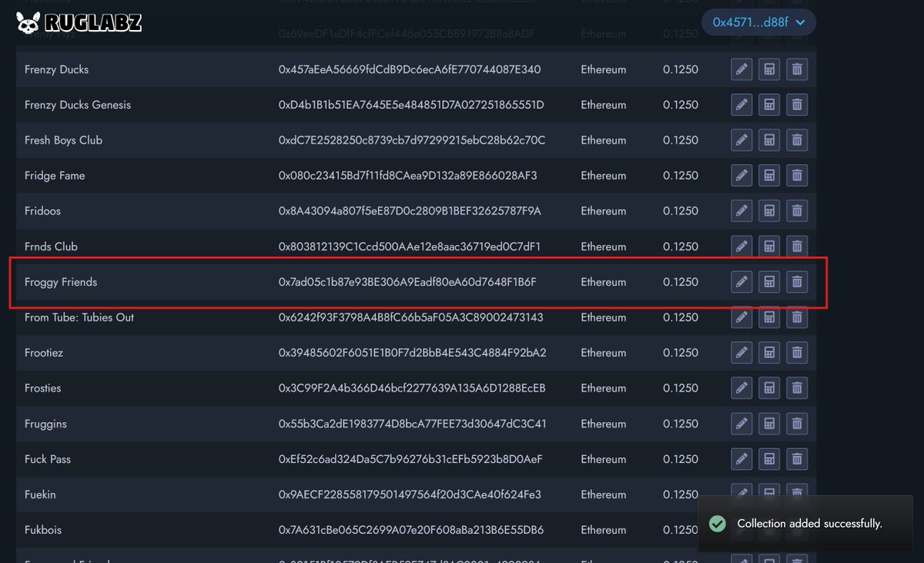Delete the Fuck Pass collection
The width and height of the screenshot is (924, 563).
pos(797,459)
